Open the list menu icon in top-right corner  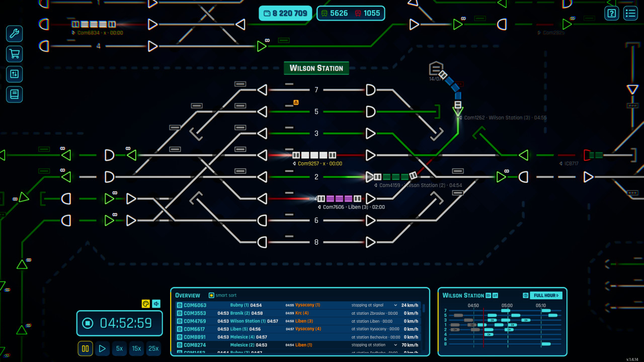coord(630,13)
